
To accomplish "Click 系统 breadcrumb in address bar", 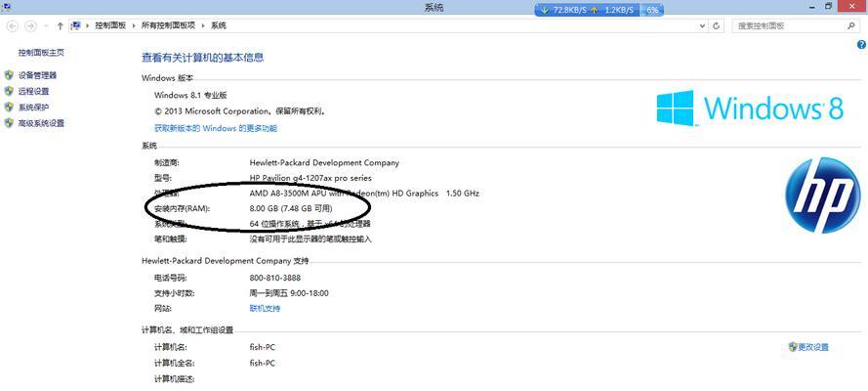I will pyautogui.click(x=219, y=25).
